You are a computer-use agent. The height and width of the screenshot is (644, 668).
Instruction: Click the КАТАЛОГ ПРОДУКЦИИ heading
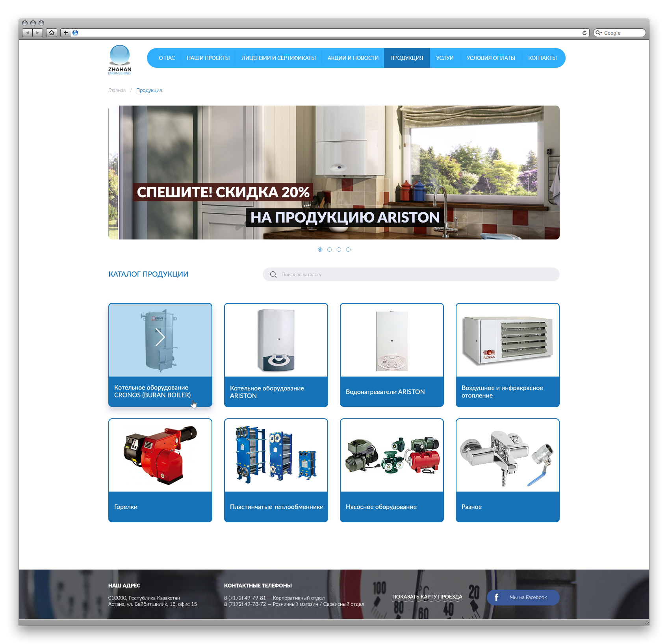(148, 274)
